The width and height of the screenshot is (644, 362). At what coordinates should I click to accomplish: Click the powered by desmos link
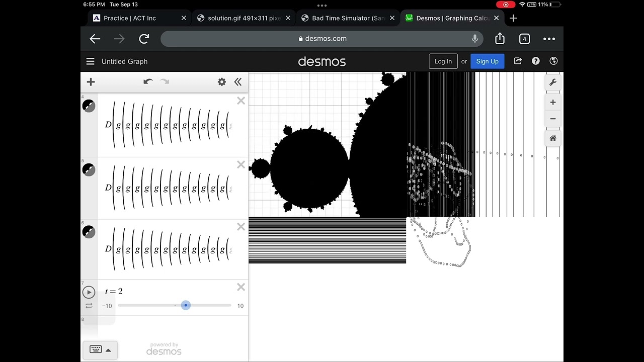tap(164, 349)
